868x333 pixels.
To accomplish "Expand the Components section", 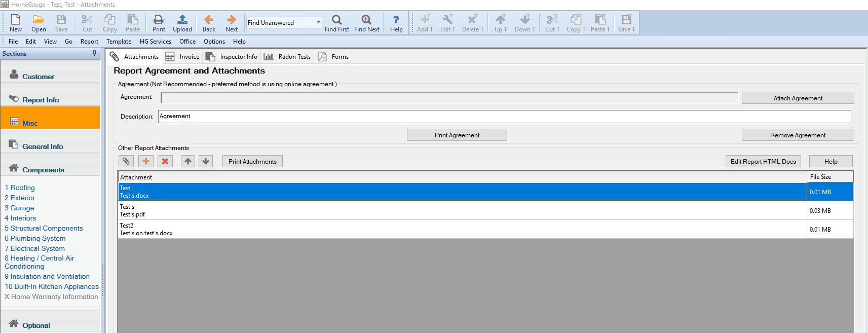I will click(43, 170).
